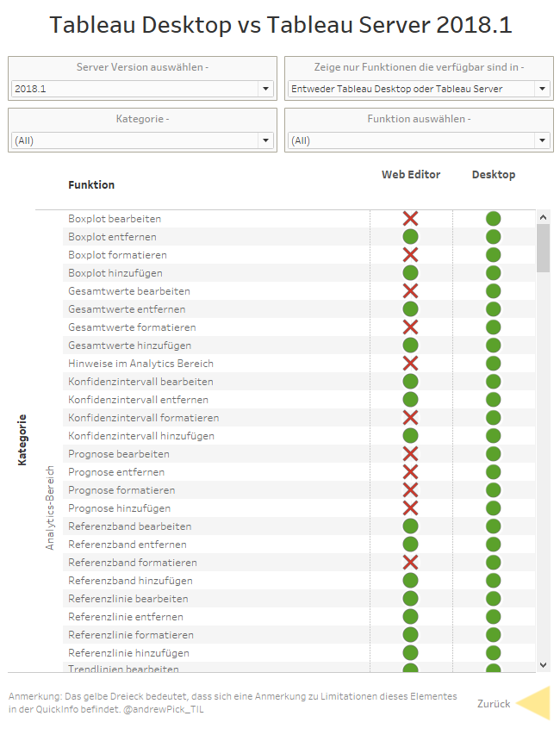Image resolution: width=560 pixels, height=741 pixels.
Task: Select the Boxplot bearbeiten row label
Action: 115,219
